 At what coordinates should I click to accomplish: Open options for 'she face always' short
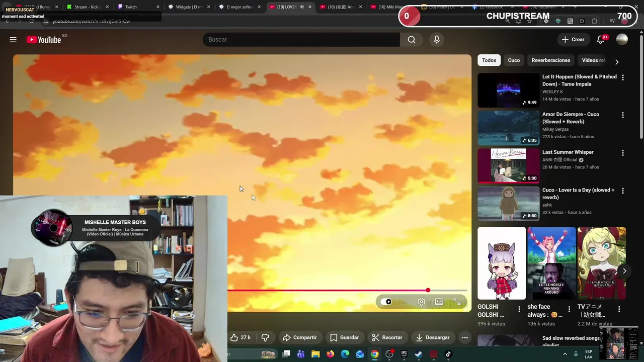click(x=569, y=309)
